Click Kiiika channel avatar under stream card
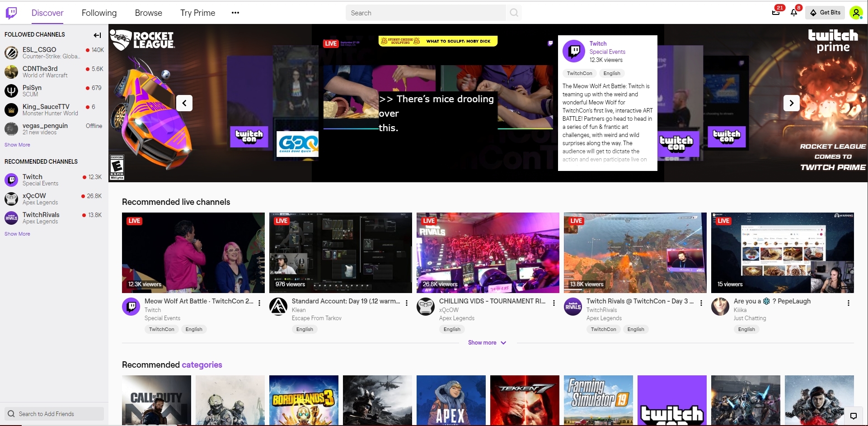The height and width of the screenshot is (426, 868). (720, 307)
